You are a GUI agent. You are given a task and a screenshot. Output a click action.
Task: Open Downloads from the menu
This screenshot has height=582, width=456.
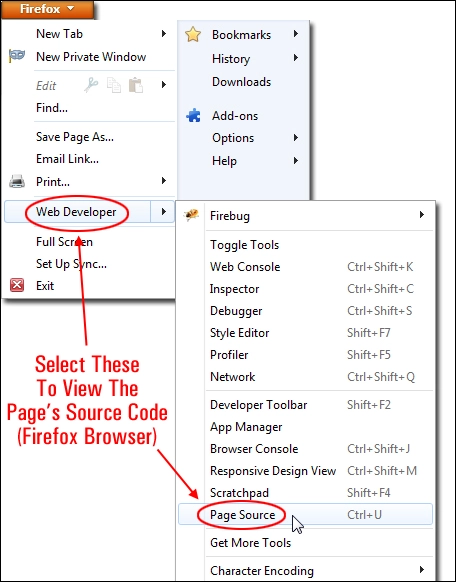point(243,82)
